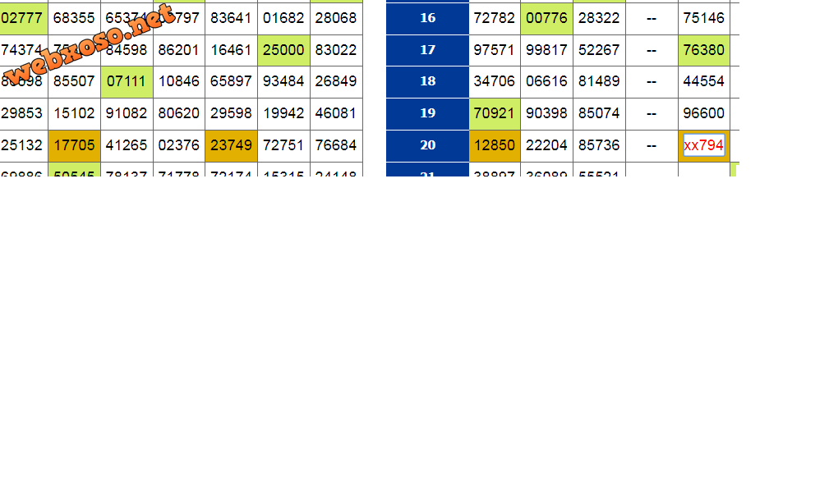Select the cell 72782

pos(495,19)
